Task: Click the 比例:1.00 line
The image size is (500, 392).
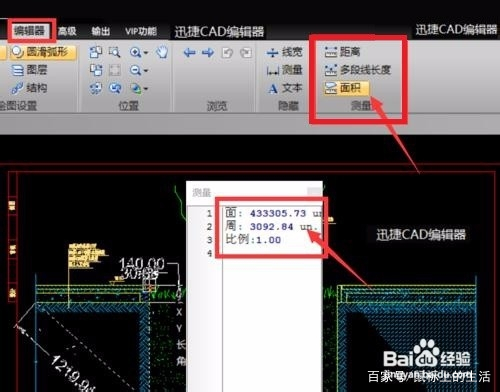Action: point(253,240)
